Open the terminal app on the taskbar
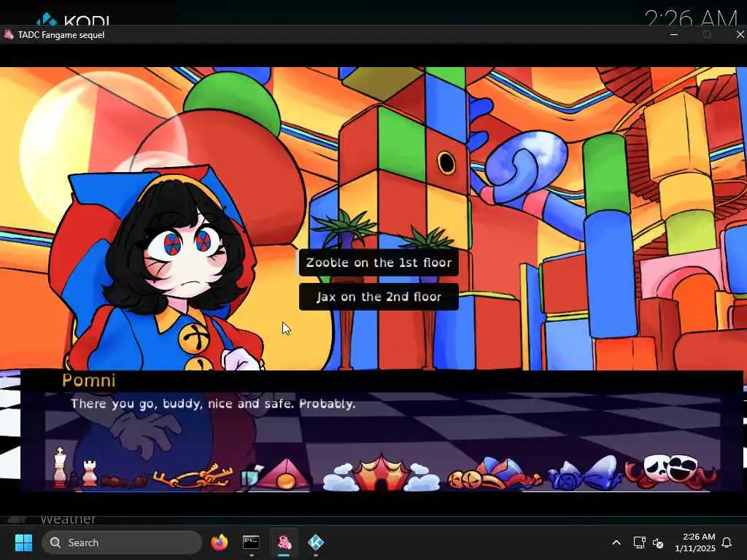Screen dimensions: 747x560 pos(251,542)
